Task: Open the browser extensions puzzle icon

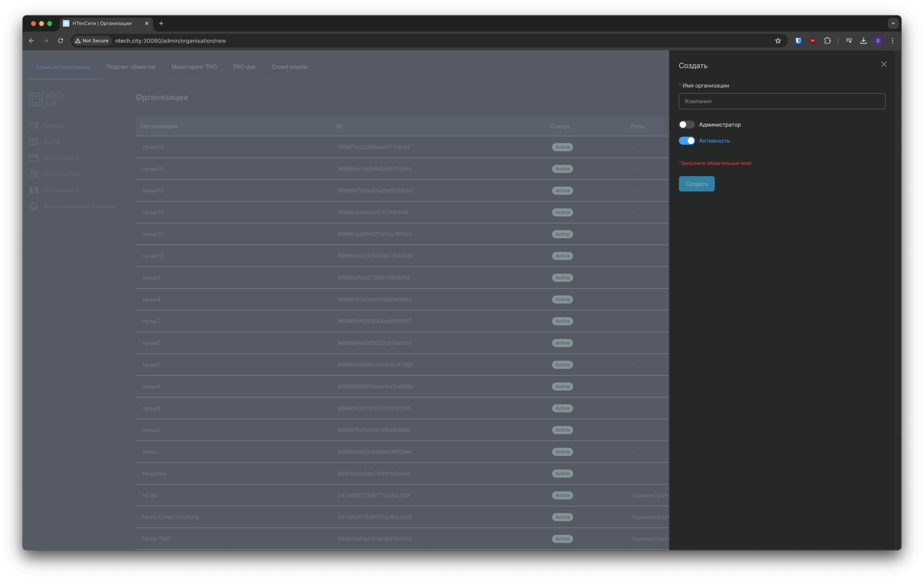Action: pos(827,41)
